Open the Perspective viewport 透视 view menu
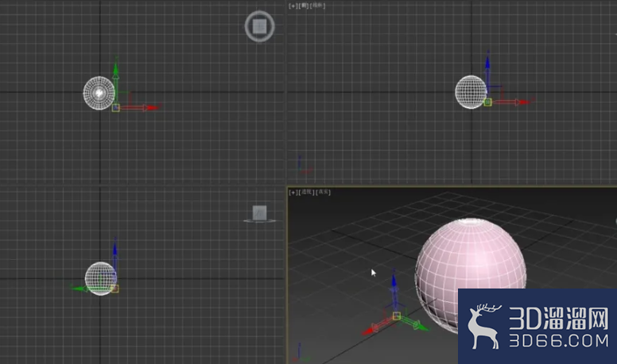 tap(307, 192)
